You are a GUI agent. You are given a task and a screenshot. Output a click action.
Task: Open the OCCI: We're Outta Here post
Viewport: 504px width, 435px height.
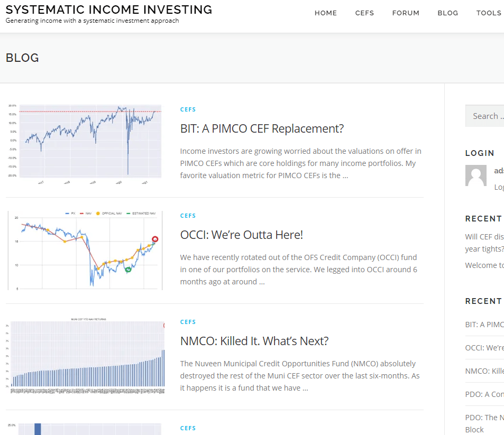(x=241, y=235)
